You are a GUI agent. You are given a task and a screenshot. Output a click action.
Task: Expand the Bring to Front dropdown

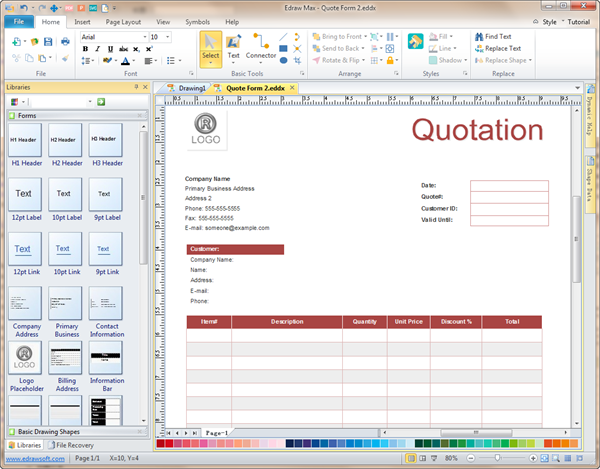[365, 36]
